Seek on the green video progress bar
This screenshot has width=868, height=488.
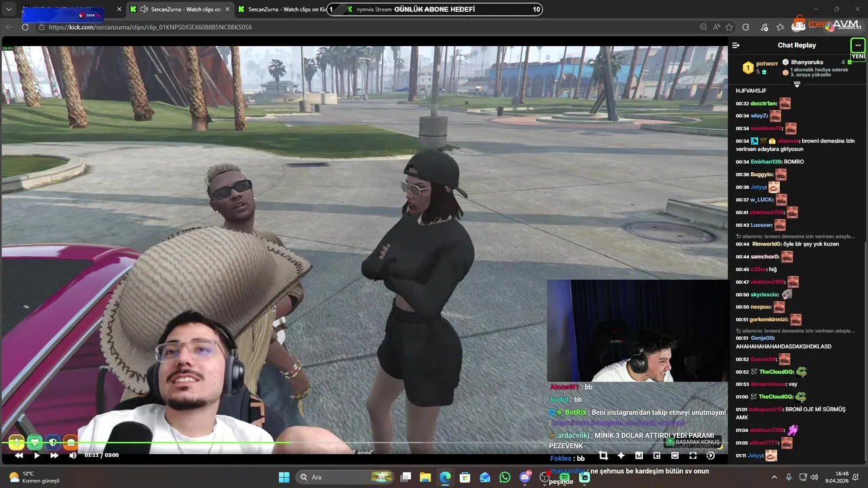click(364, 443)
